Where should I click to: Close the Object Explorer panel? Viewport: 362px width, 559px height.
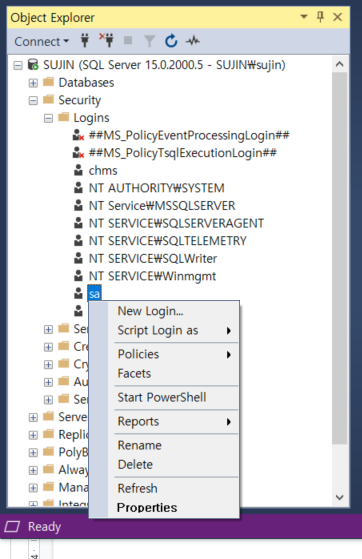tap(337, 17)
